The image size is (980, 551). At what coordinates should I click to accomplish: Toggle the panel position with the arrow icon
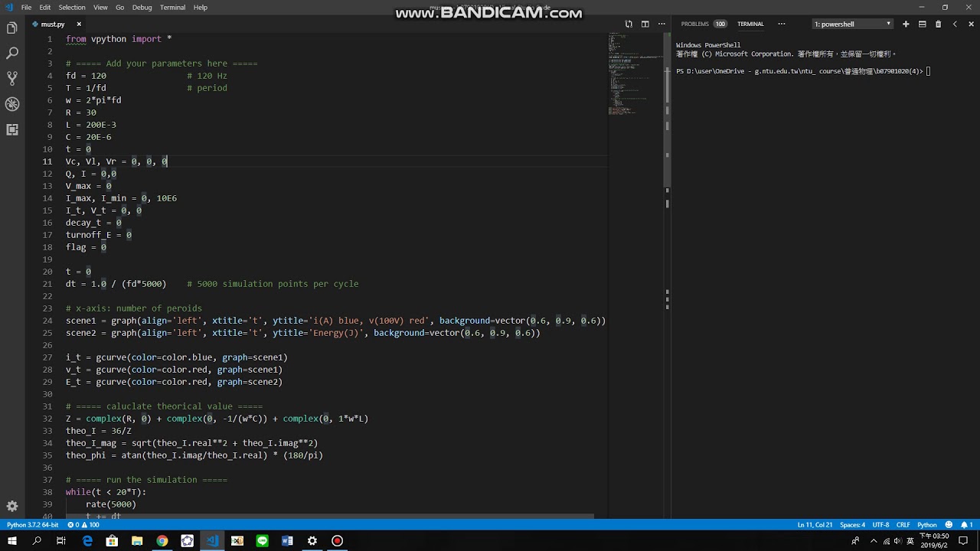point(955,24)
